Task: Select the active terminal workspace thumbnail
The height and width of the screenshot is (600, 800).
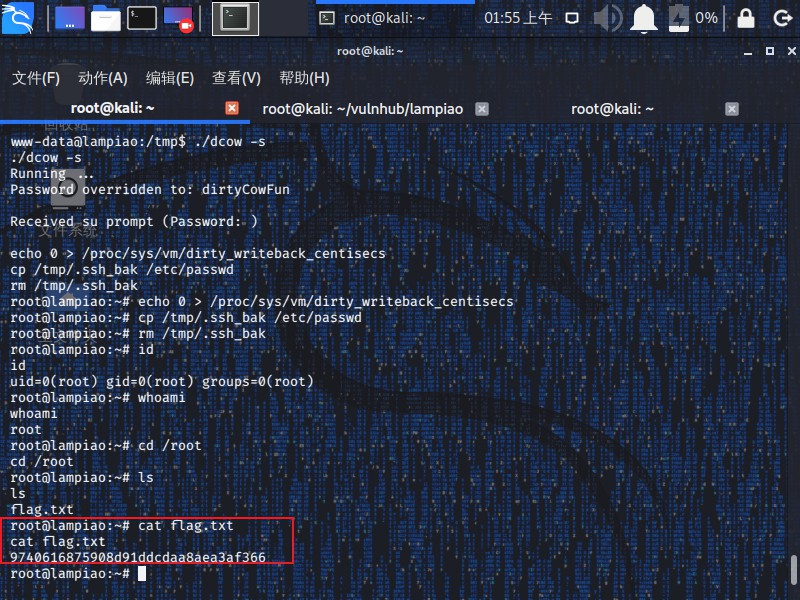Action: (x=235, y=18)
